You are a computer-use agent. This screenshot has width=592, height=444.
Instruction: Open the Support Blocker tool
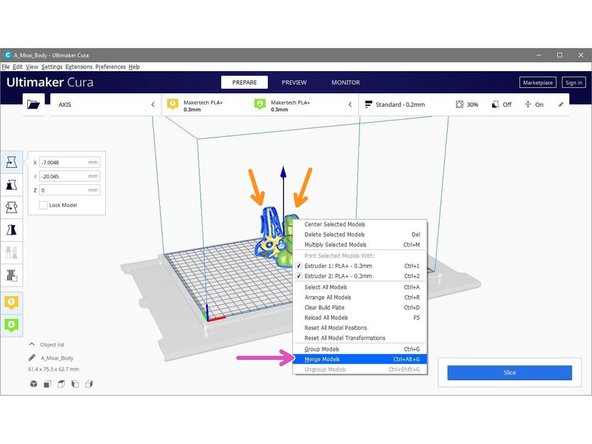[12, 275]
